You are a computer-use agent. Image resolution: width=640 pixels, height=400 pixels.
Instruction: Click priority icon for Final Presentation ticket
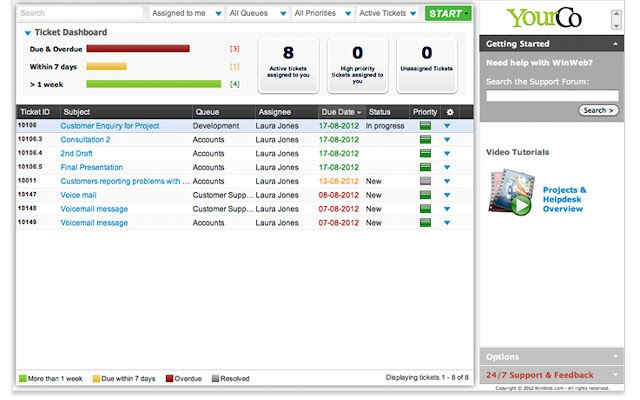(425, 168)
